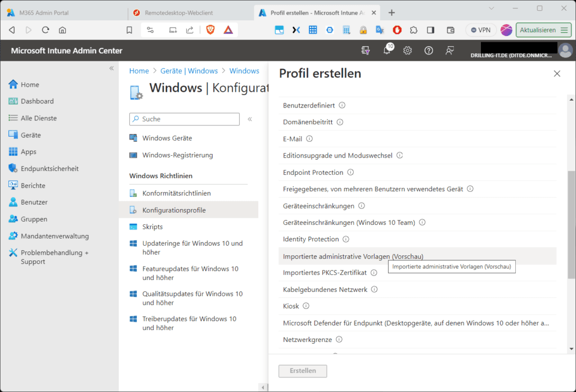Screen dimensions: 576x392
Task: Click the template list scrollbar down arrow
Action: click(x=571, y=349)
